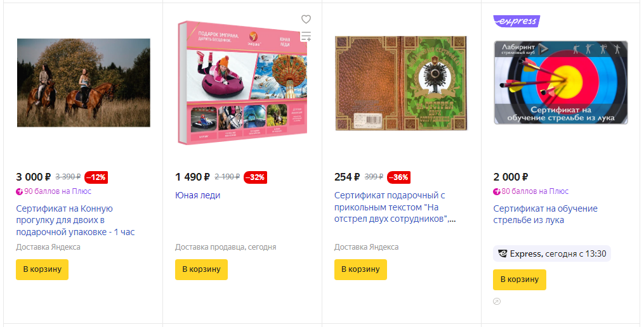
Task: Open Сертификат на обучение стрельбе из лука link
Action: click(546, 214)
